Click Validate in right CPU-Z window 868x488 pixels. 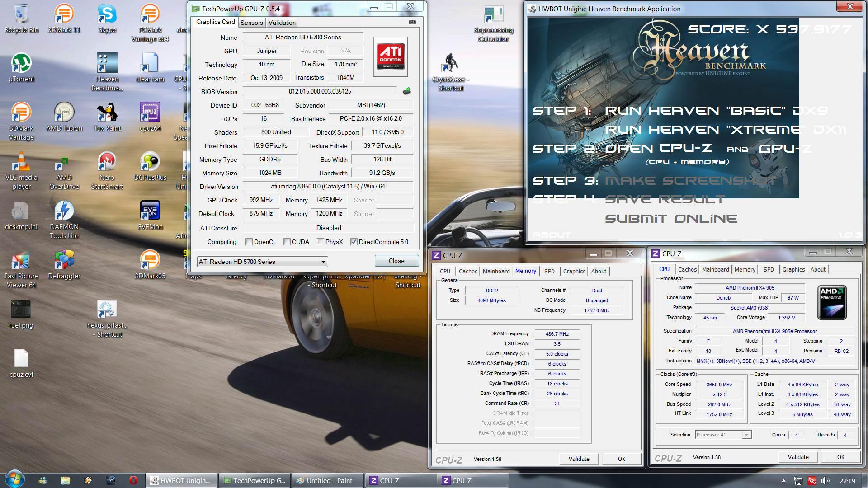pyautogui.click(x=798, y=457)
